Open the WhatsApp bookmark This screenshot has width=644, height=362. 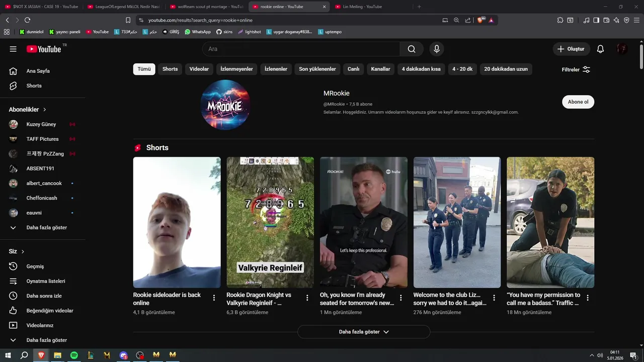click(x=198, y=32)
